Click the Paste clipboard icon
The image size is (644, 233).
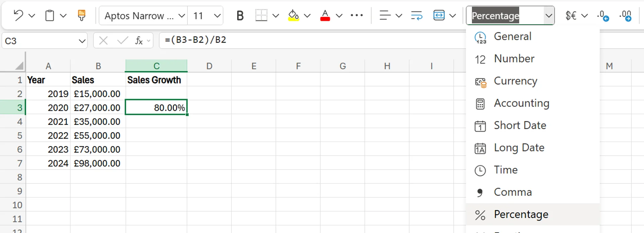pyautogui.click(x=50, y=15)
